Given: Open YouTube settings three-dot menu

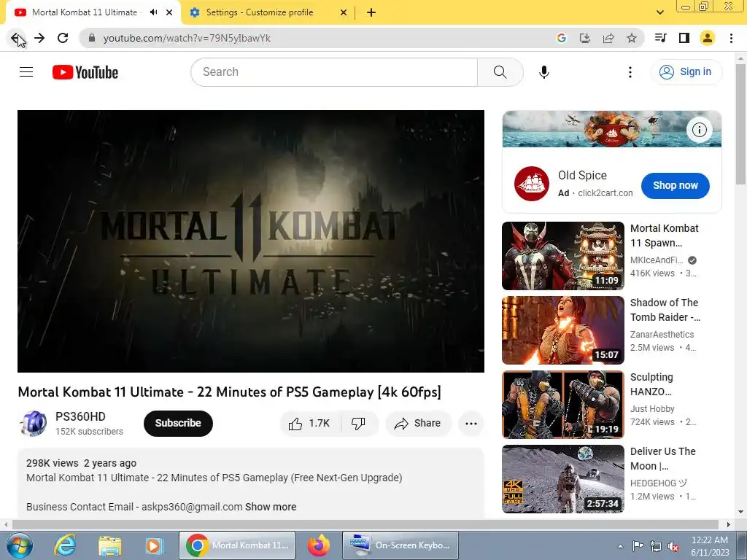Looking at the screenshot, I should pyautogui.click(x=630, y=72).
